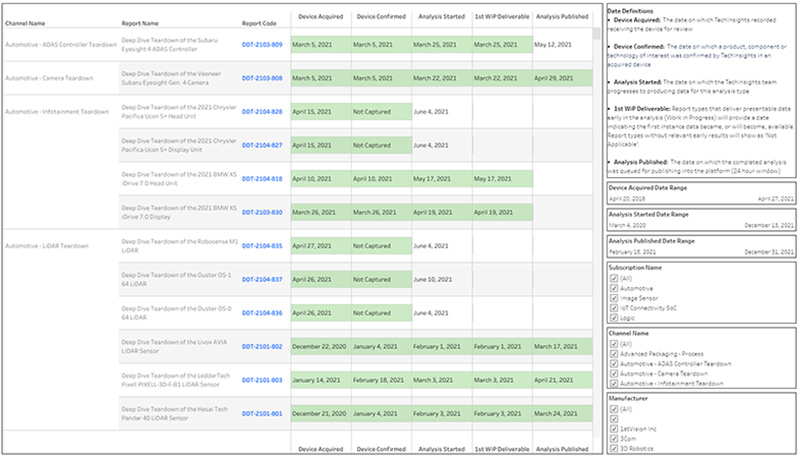Select the LeddarTech Pixell LiDAR Sensor report name
The height and width of the screenshot is (457, 800).
point(176,380)
